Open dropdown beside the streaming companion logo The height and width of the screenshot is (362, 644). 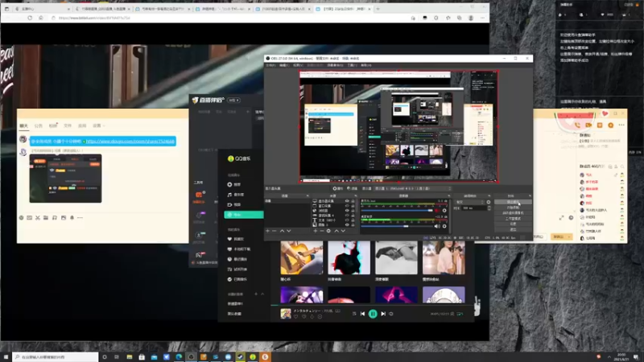pos(233,100)
